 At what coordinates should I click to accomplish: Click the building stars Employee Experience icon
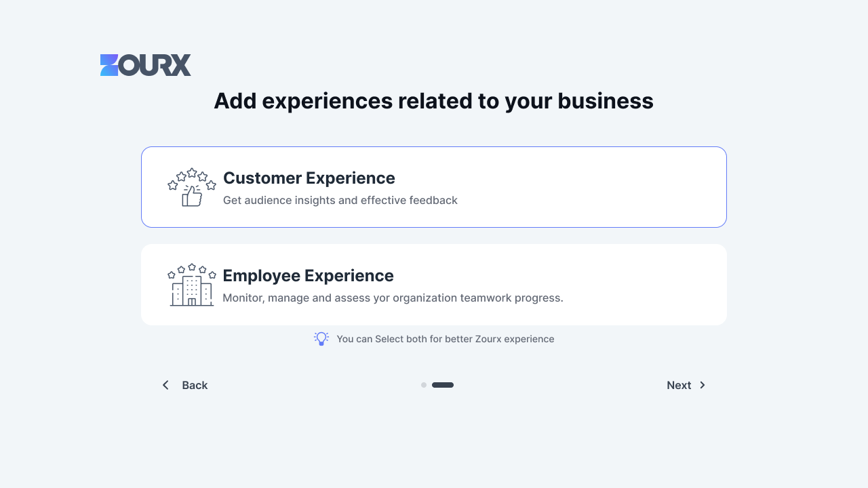192,285
